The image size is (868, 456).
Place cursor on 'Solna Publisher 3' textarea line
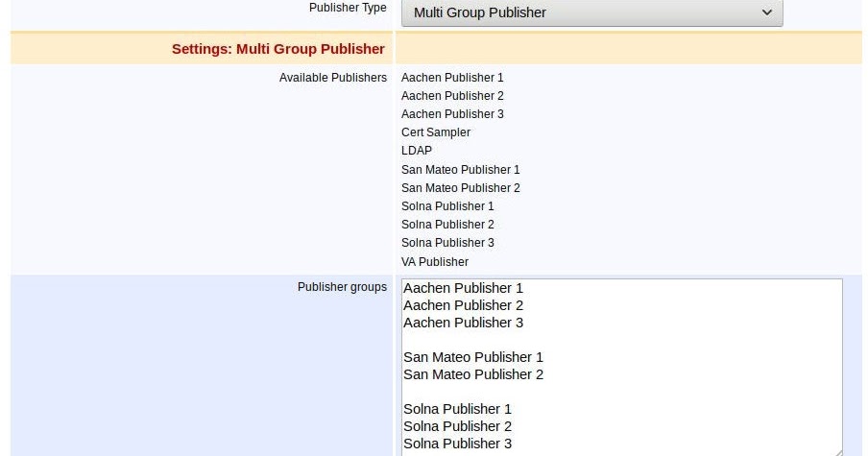(x=457, y=444)
